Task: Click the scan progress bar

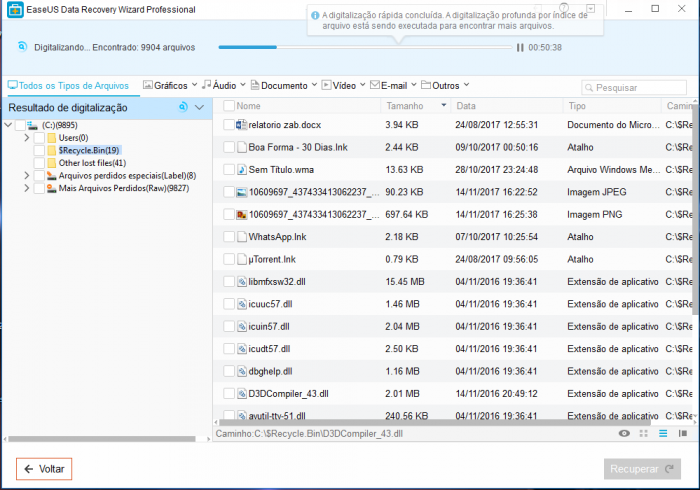Action: [x=365, y=47]
